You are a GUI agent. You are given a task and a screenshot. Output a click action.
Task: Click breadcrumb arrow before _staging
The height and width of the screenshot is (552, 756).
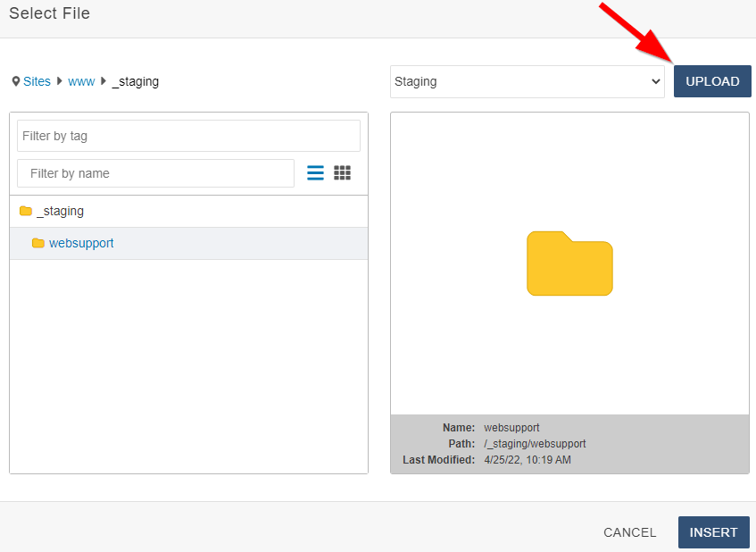click(x=104, y=81)
